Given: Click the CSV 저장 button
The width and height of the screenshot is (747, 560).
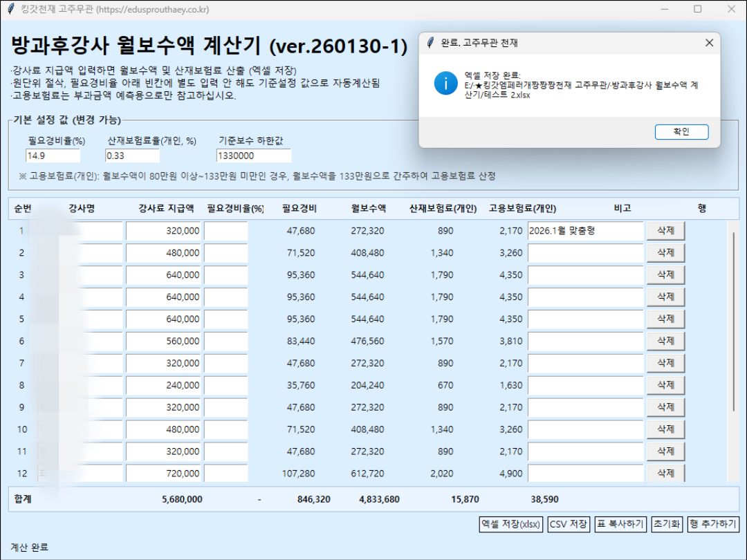Looking at the screenshot, I should pyautogui.click(x=568, y=524).
